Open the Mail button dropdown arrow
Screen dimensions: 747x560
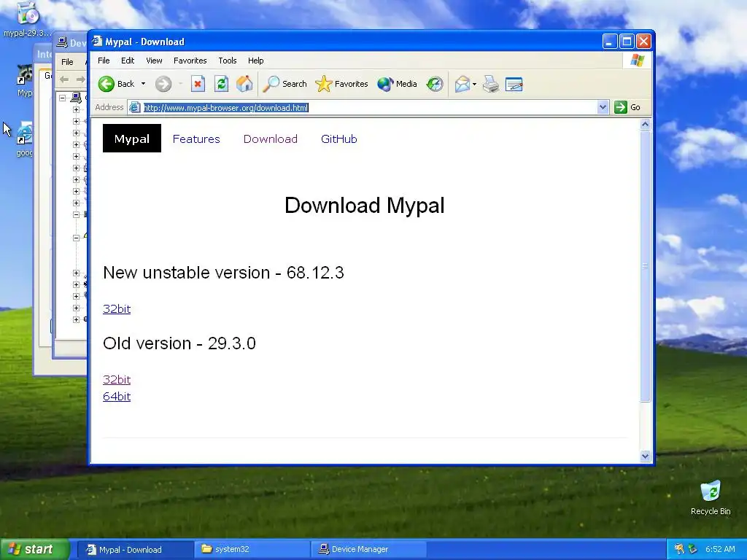[x=474, y=84]
